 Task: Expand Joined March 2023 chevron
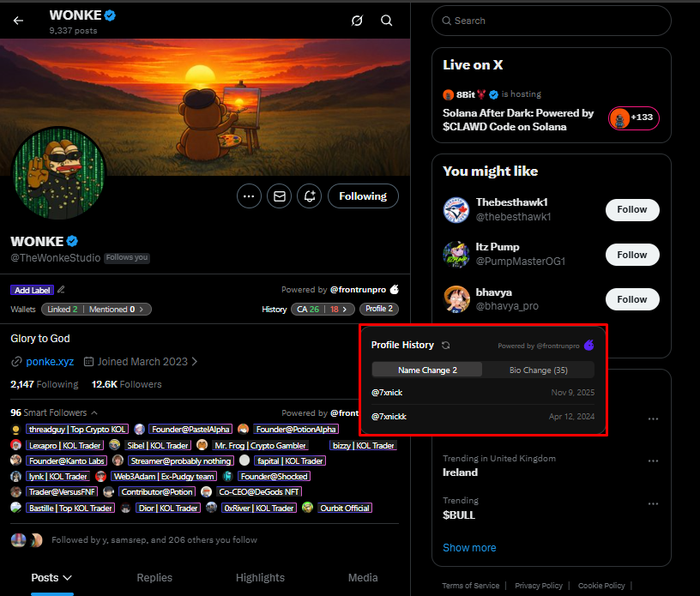tap(195, 362)
